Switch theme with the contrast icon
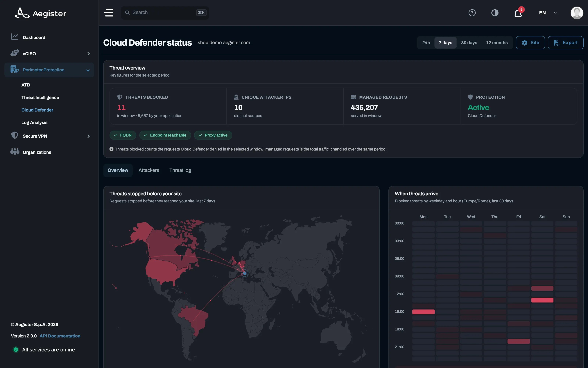The width and height of the screenshot is (588, 368). point(495,13)
